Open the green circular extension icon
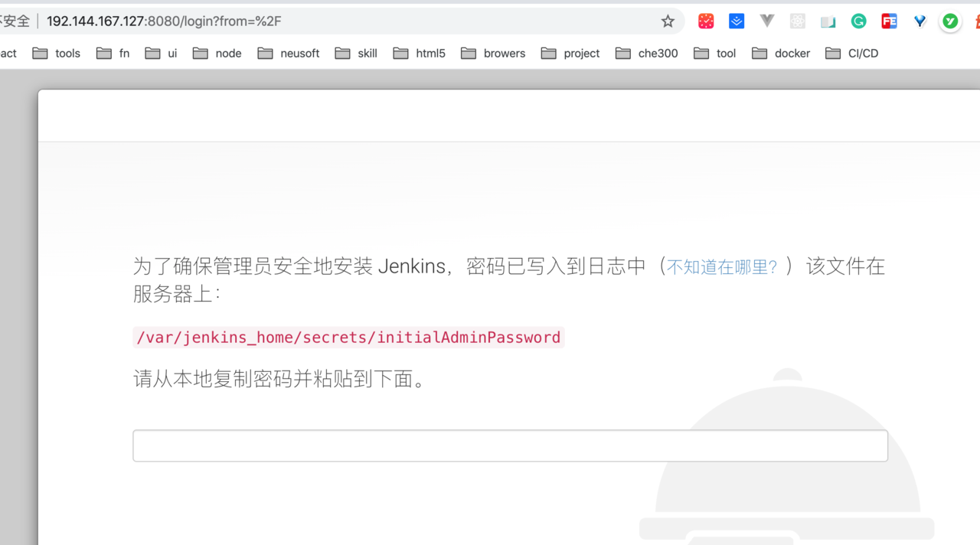 point(950,21)
